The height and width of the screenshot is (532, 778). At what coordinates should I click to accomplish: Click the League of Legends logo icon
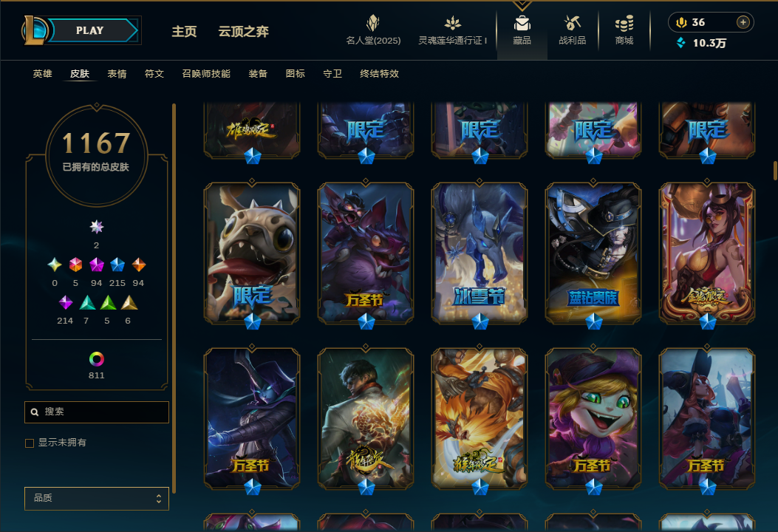tap(34, 30)
